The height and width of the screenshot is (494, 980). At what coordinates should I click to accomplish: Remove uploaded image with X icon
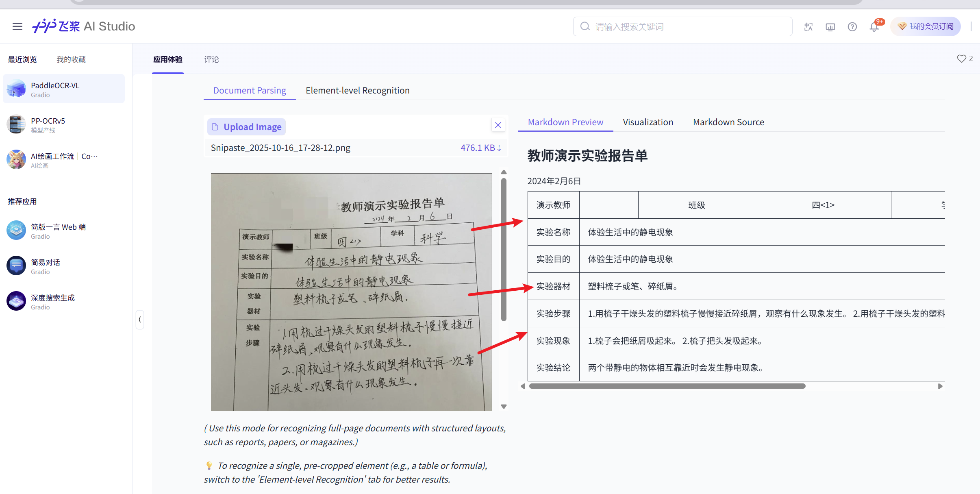pyautogui.click(x=498, y=125)
